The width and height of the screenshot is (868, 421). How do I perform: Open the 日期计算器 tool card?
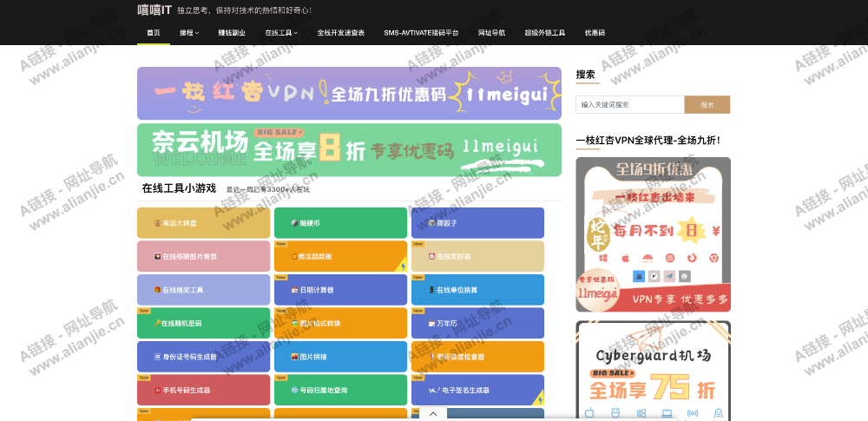(340, 290)
